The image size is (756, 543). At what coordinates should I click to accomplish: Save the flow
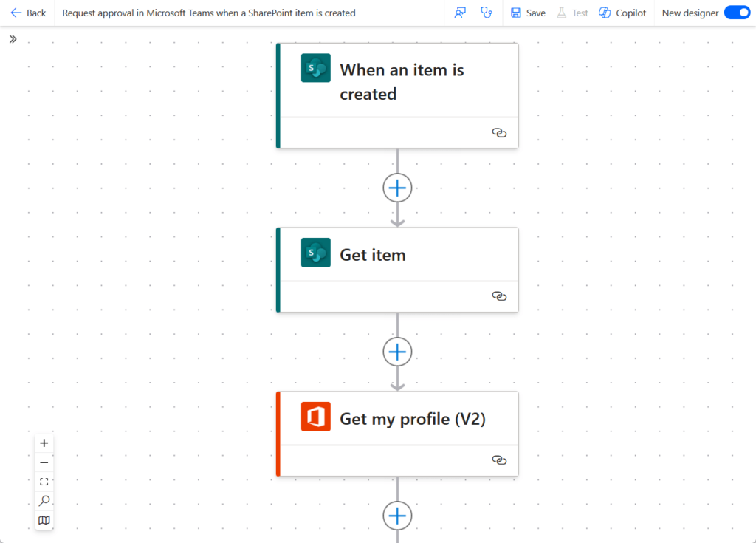pyautogui.click(x=528, y=13)
